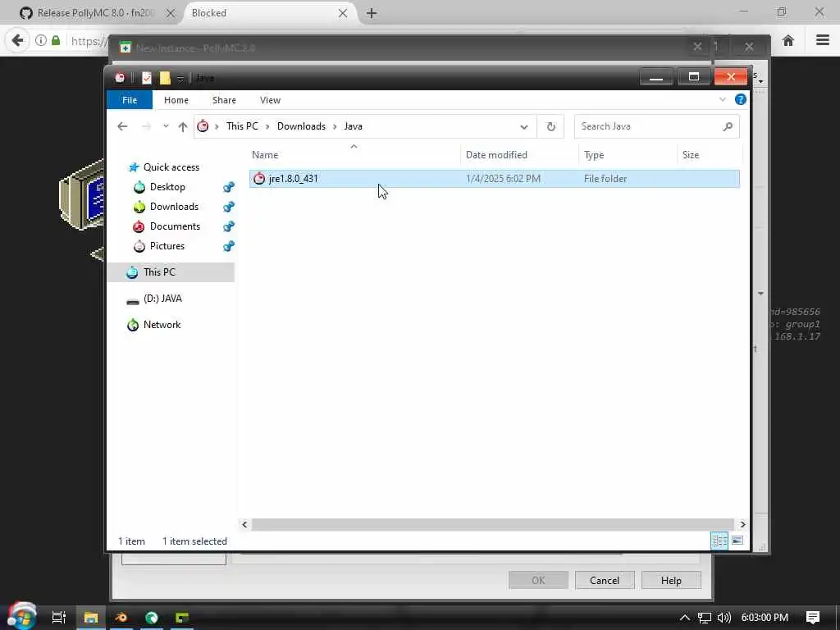
Task: Open Downloads in Quick access
Action: click(x=174, y=207)
